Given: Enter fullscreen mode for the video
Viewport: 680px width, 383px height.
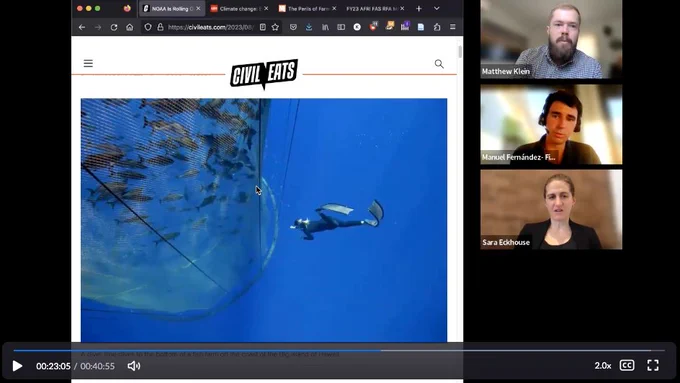Looking at the screenshot, I should coord(653,366).
